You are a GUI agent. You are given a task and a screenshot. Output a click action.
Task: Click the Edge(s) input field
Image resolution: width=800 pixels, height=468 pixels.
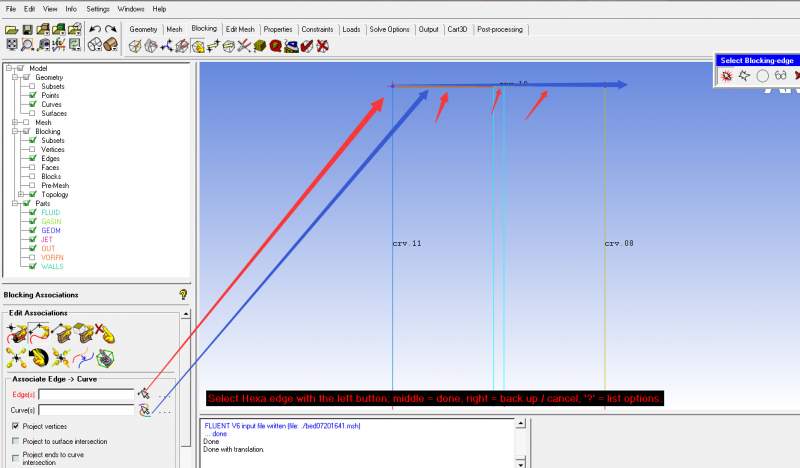pos(86,395)
